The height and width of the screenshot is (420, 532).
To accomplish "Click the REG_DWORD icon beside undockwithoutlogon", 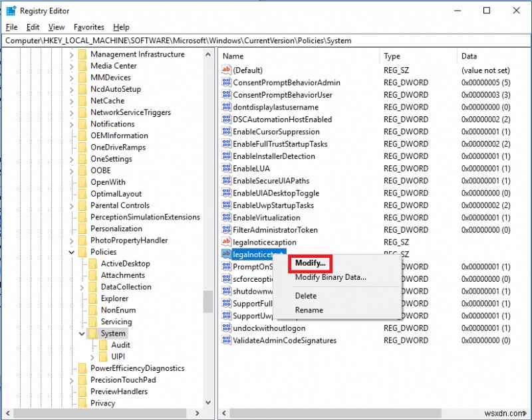I will pos(228,328).
